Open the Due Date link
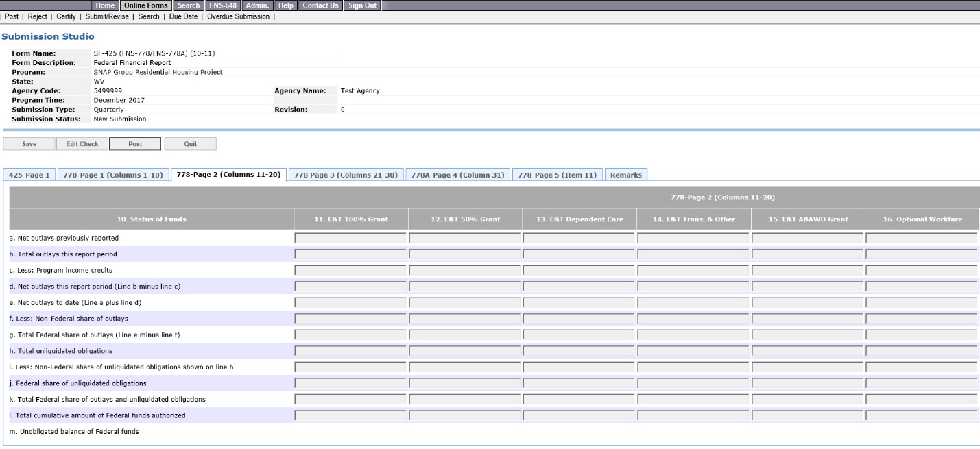The width and height of the screenshot is (980, 449). tap(183, 16)
